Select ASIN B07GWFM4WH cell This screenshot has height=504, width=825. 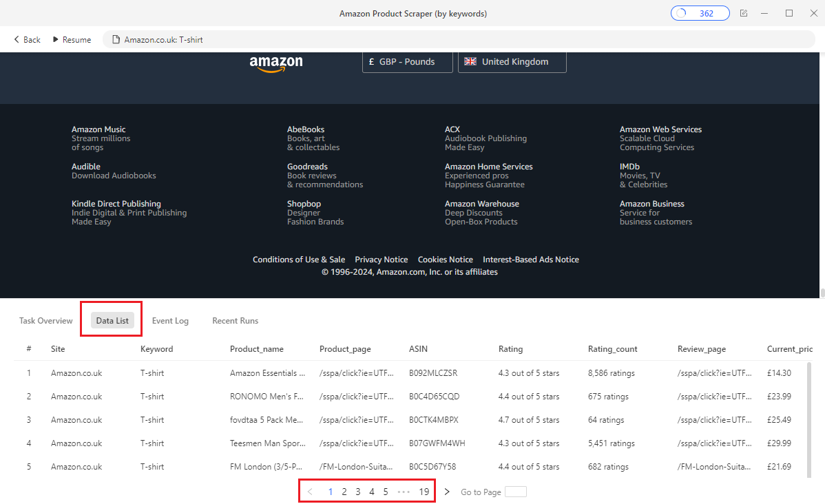click(x=437, y=443)
